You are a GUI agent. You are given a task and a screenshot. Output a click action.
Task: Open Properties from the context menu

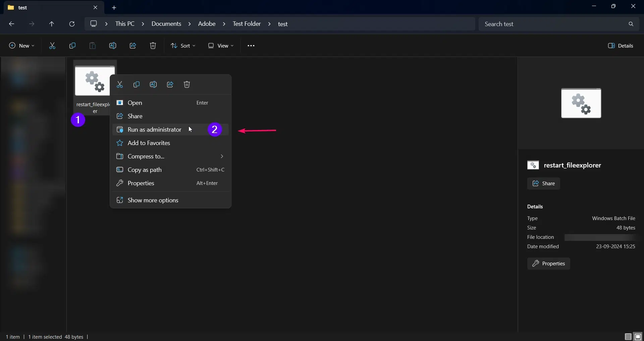pos(170,183)
